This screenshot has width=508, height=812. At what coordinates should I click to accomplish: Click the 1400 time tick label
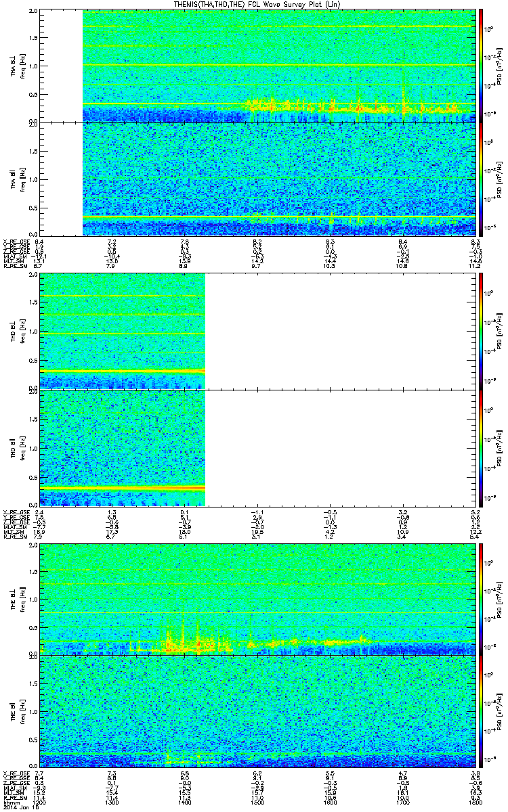(x=185, y=802)
